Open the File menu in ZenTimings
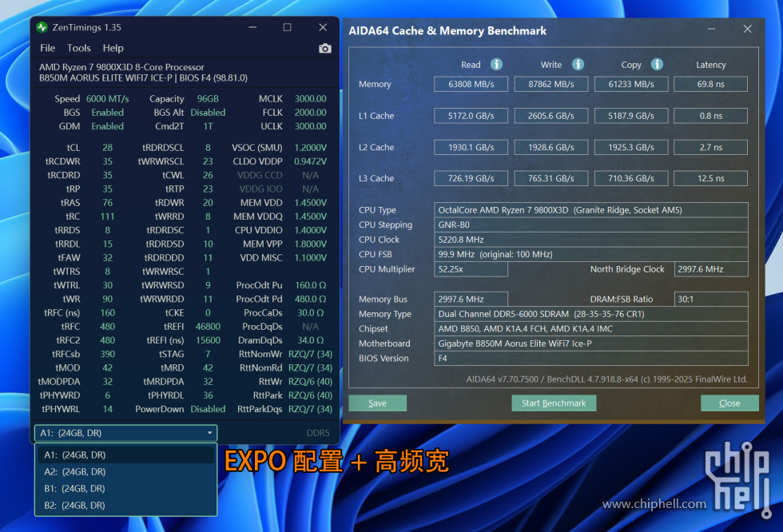The image size is (783, 532). (x=47, y=48)
